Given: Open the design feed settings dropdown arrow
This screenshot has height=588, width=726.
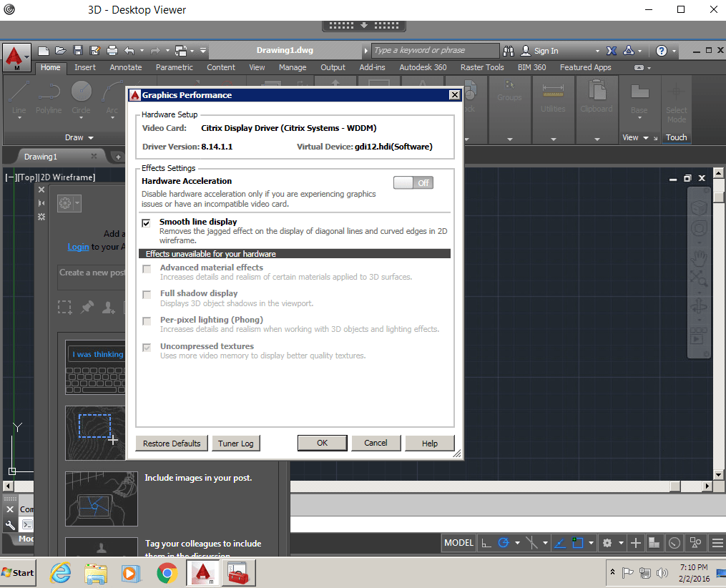Looking at the screenshot, I should (x=77, y=202).
